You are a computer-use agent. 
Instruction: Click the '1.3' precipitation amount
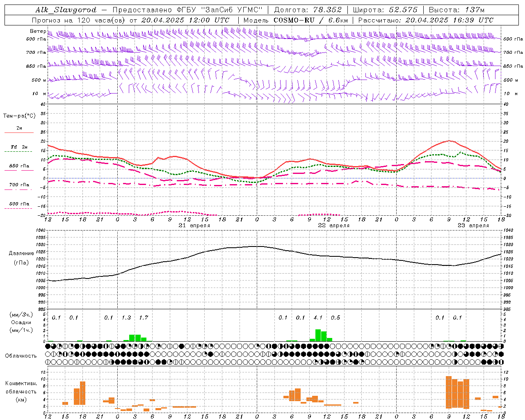(126, 317)
